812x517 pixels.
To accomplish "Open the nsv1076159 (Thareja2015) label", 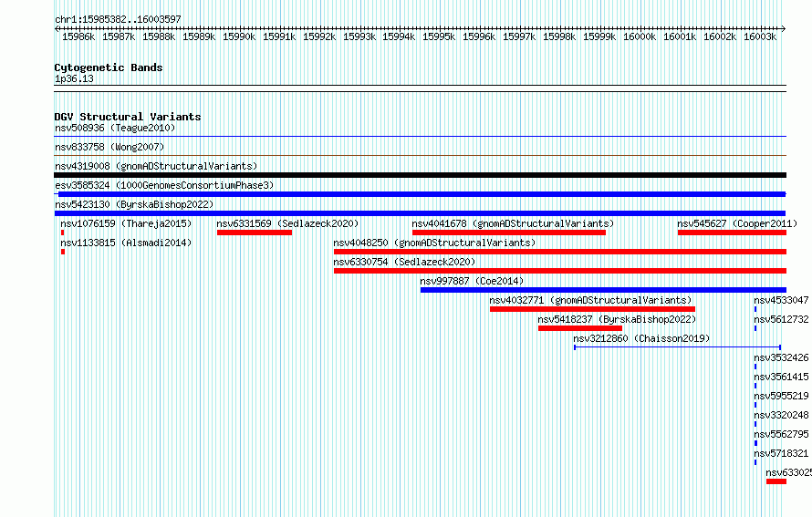I will coord(126,223).
